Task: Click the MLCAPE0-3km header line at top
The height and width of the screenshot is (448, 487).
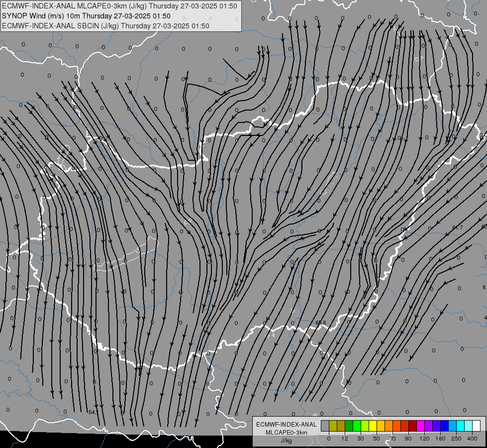Action: [119, 6]
